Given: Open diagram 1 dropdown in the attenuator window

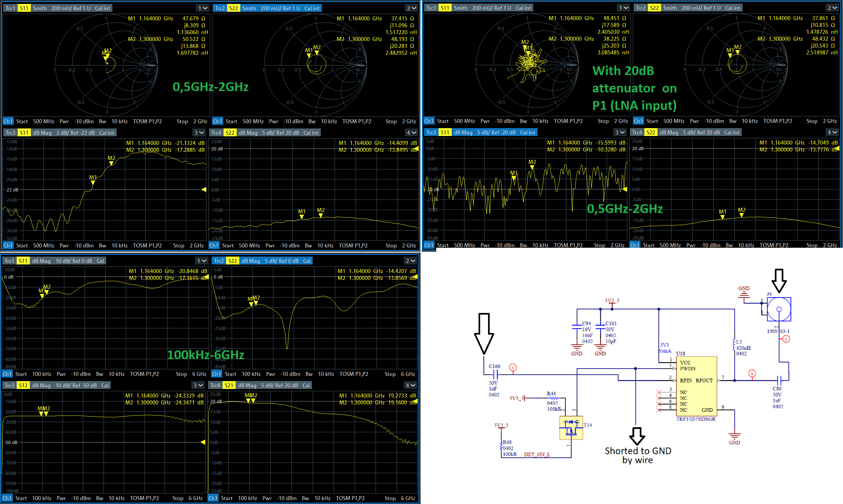Looking at the screenshot, I should coord(624,8).
